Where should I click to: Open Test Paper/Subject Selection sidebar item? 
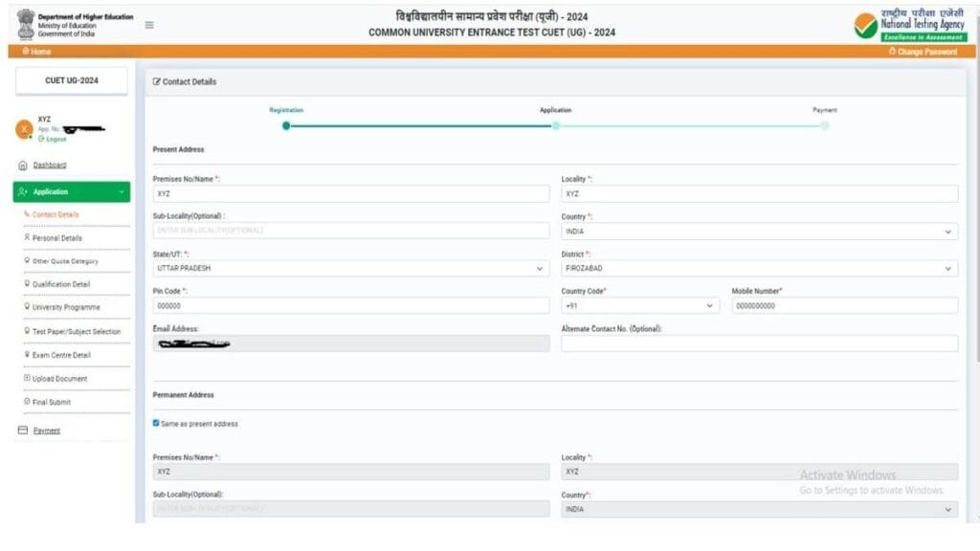tap(77, 332)
